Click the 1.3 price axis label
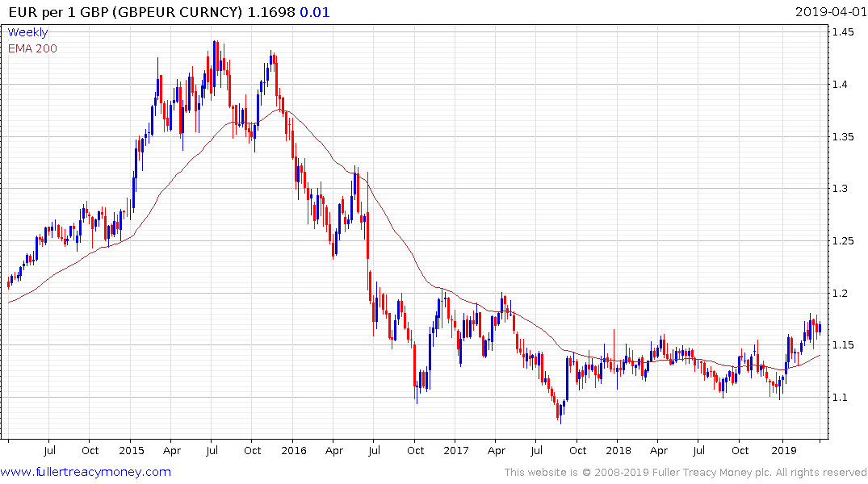 [x=840, y=189]
